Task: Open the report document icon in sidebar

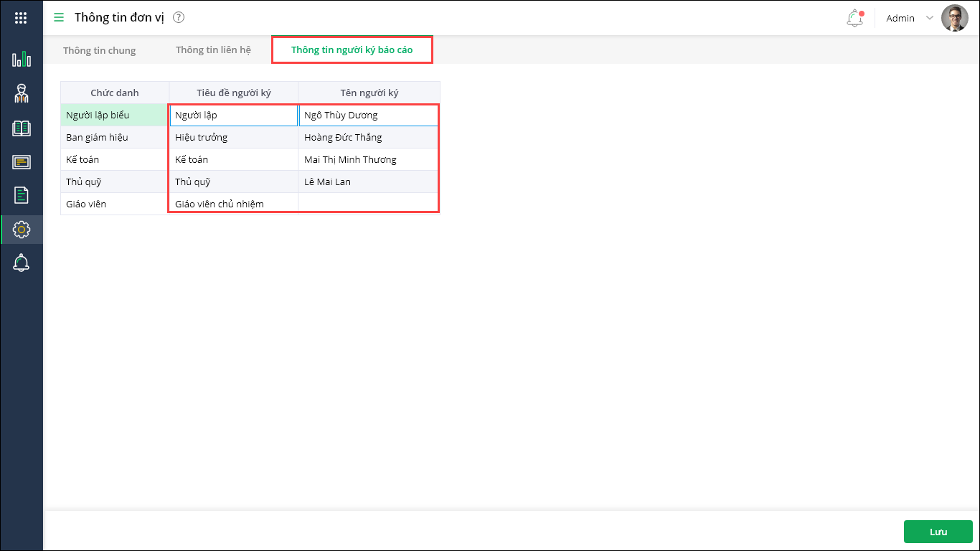Action: coord(22,195)
